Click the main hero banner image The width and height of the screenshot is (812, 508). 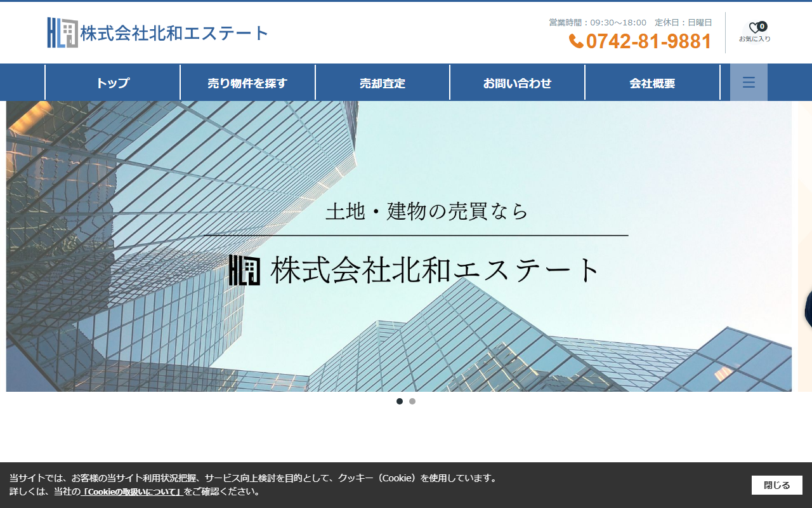tap(399, 246)
